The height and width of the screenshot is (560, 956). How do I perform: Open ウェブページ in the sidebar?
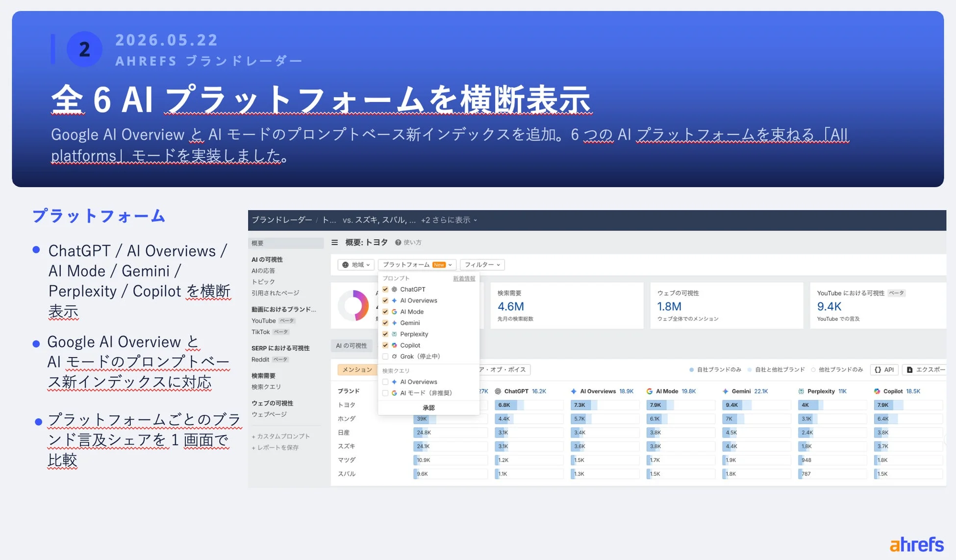269,414
